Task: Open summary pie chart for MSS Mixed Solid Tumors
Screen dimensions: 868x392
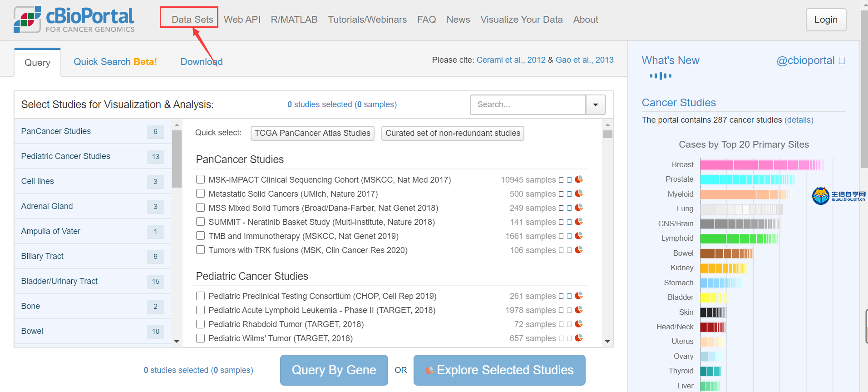Action: pyautogui.click(x=579, y=208)
